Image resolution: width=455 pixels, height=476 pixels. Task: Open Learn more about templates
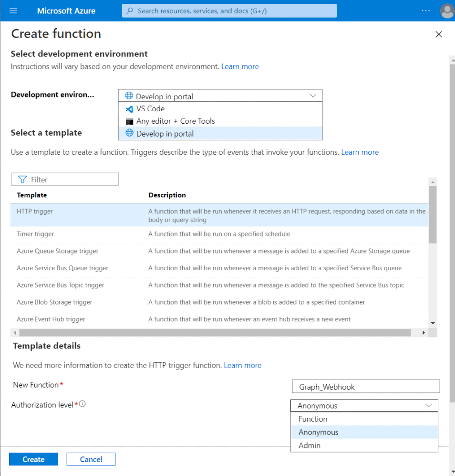[360, 152]
